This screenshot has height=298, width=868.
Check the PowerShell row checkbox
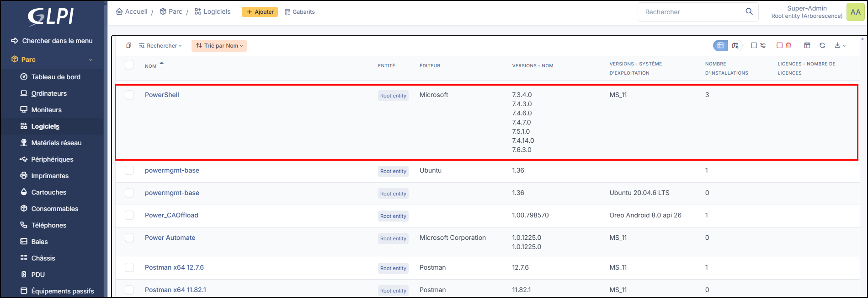click(129, 95)
